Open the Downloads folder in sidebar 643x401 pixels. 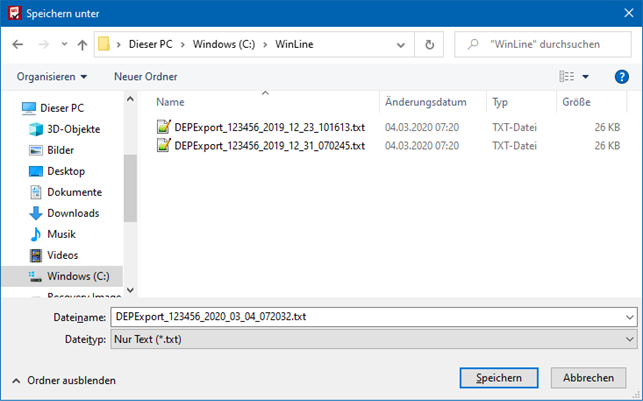[x=72, y=213]
